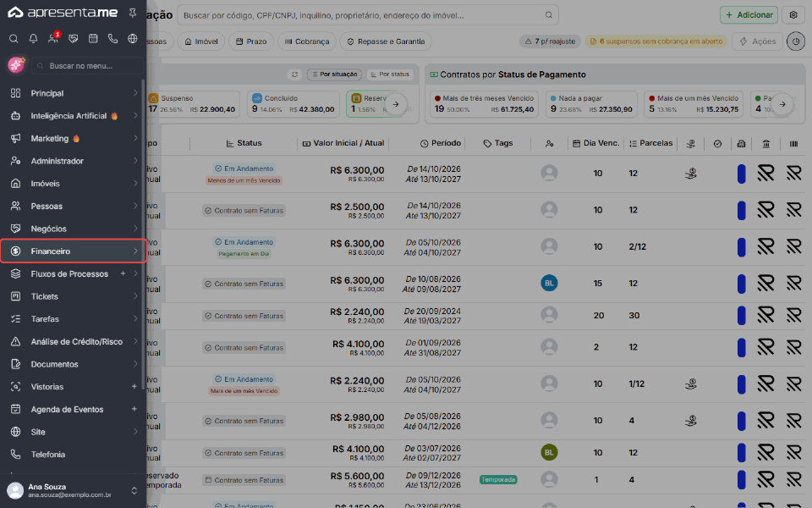
Task: Click the Buscar no menu input field
Action: (x=87, y=66)
